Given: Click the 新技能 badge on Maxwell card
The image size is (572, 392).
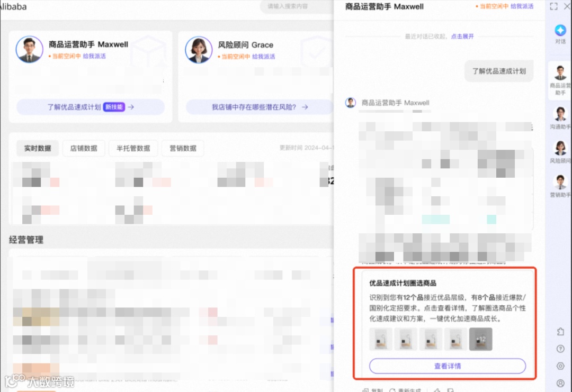Looking at the screenshot, I should pos(114,107).
